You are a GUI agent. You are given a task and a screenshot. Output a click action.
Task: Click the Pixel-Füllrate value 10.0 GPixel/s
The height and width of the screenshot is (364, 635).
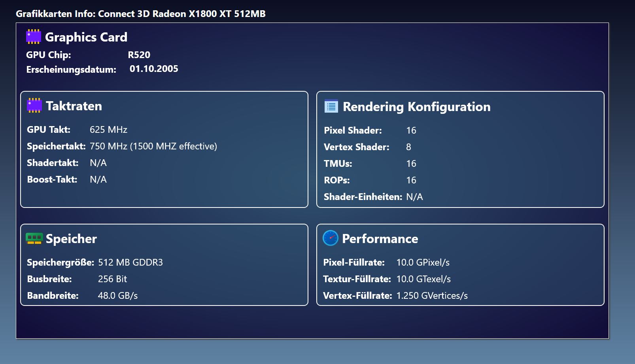tap(423, 262)
